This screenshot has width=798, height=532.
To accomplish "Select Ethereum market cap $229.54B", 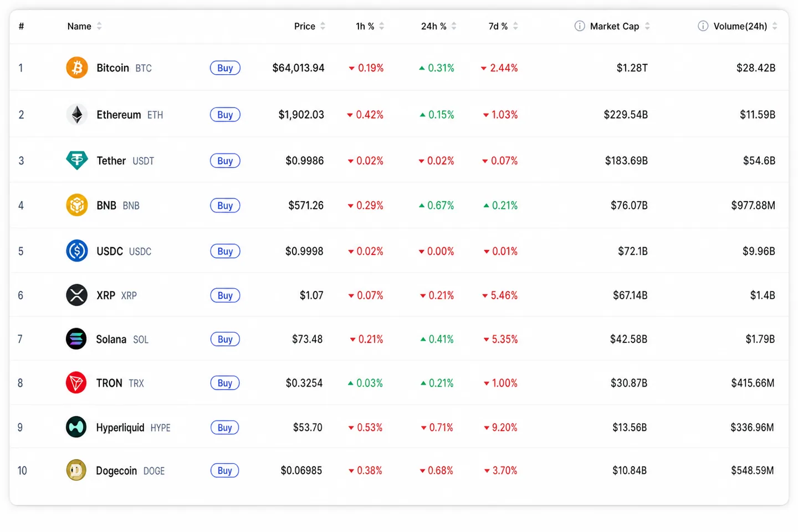I will (626, 115).
